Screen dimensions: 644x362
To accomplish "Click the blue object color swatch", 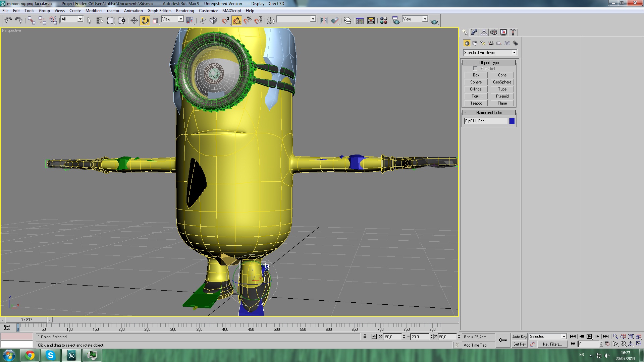I will 512,121.
